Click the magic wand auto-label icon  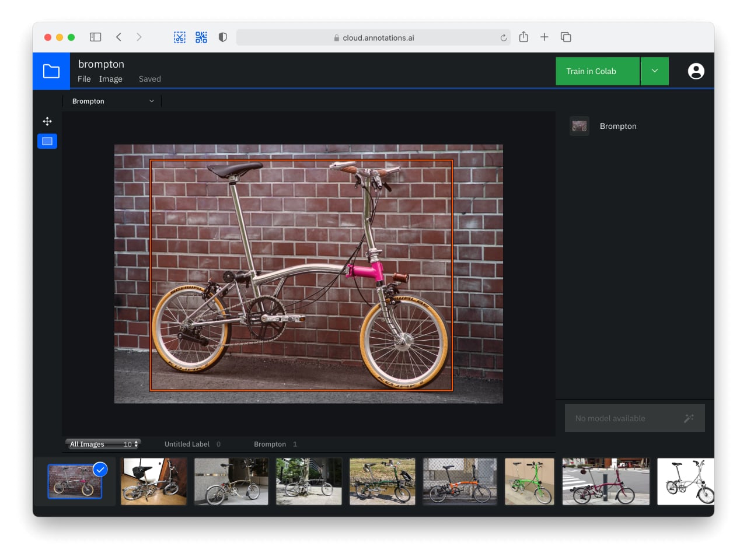click(x=689, y=418)
